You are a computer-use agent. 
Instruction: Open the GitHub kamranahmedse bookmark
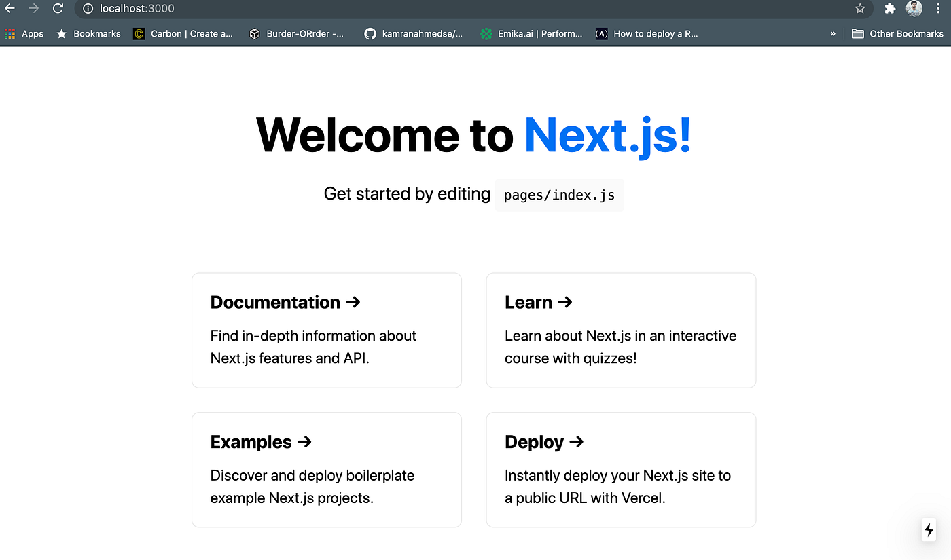(413, 33)
